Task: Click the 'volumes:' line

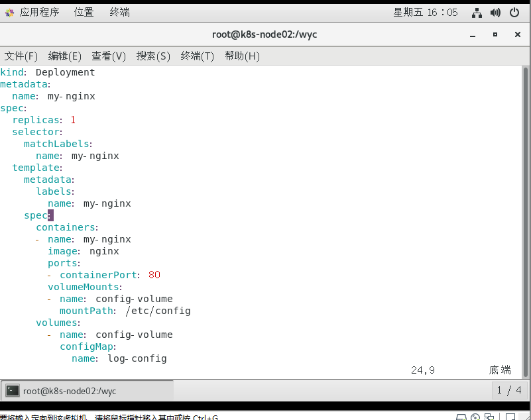Action: point(58,323)
